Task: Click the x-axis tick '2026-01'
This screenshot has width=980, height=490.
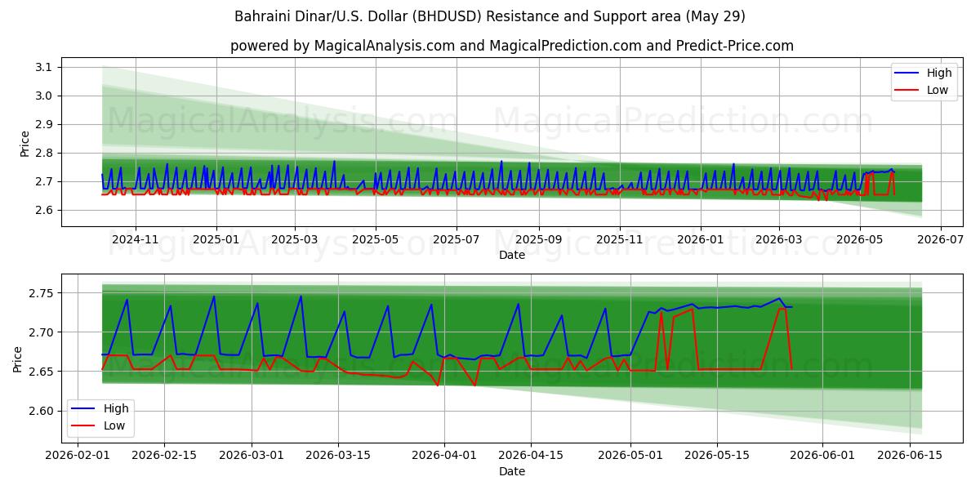Action: tap(701, 239)
